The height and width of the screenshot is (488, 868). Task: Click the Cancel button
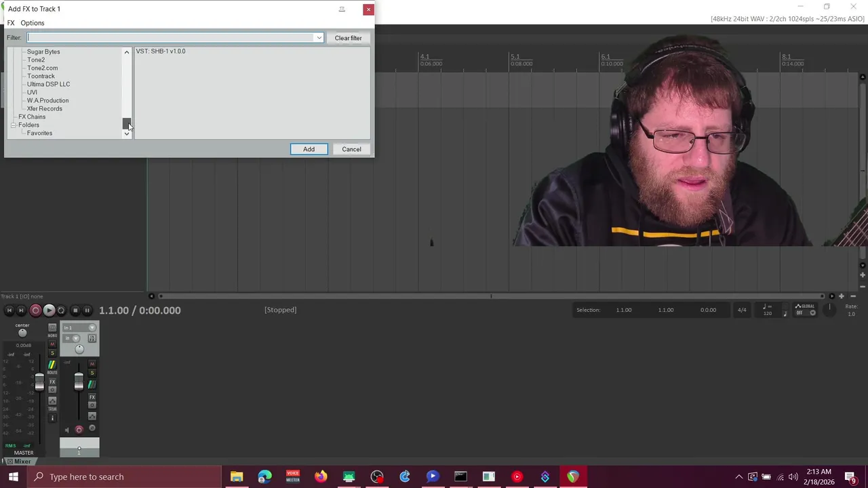click(x=351, y=149)
